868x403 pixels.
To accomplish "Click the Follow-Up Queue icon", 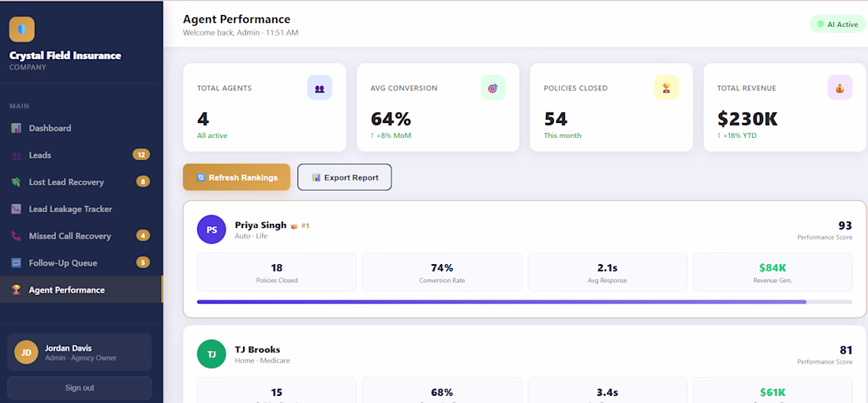I will click(16, 263).
